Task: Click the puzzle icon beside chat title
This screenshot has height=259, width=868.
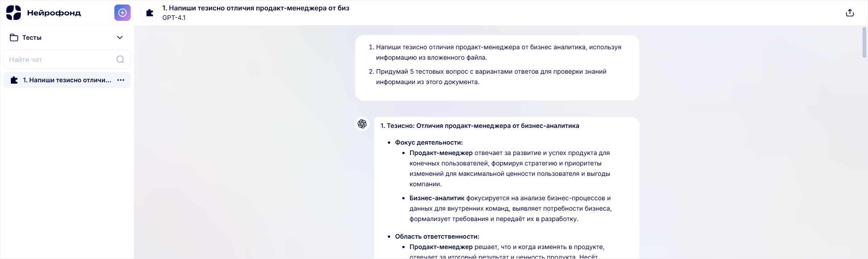Action: [150, 13]
